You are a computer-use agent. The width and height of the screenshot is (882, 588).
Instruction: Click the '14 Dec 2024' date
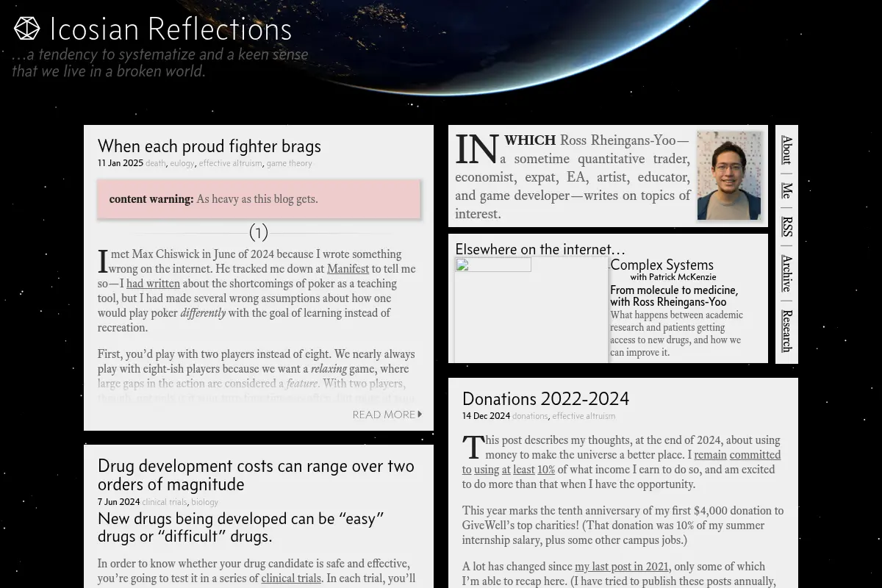[x=486, y=416]
